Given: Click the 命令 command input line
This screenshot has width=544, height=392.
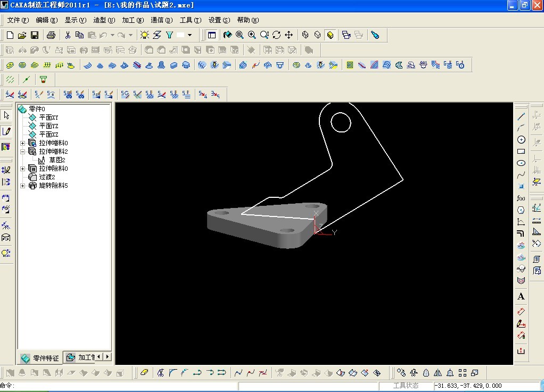Looking at the screenshot, I should coord(119,386).
